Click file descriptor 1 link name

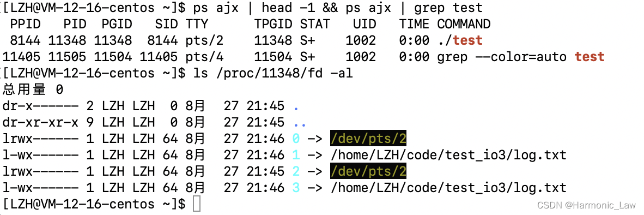click(x=296, y=155)
